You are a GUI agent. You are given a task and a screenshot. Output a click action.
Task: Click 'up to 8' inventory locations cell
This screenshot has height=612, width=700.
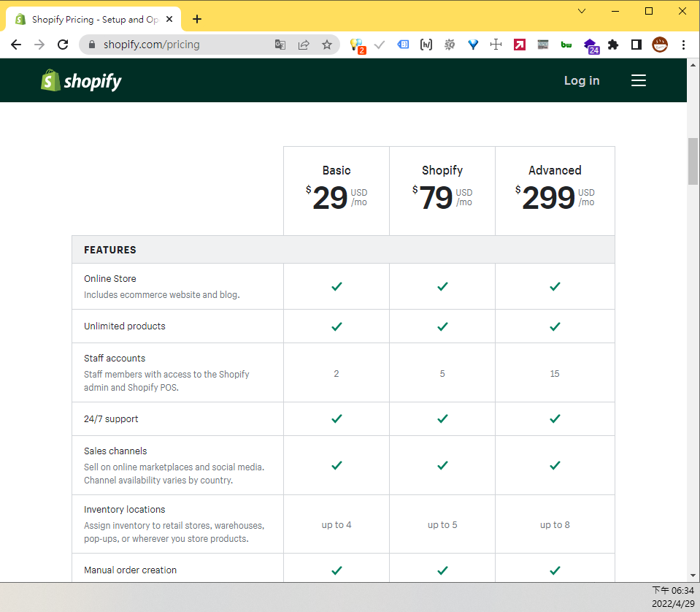[x=555, y=525]
